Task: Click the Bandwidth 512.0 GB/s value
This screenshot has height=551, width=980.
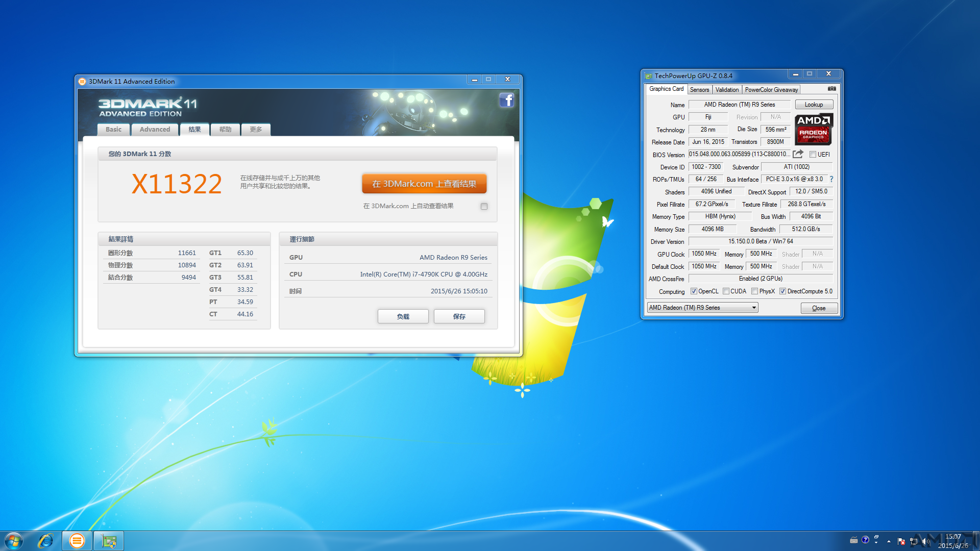Action: tap(806, 229)
